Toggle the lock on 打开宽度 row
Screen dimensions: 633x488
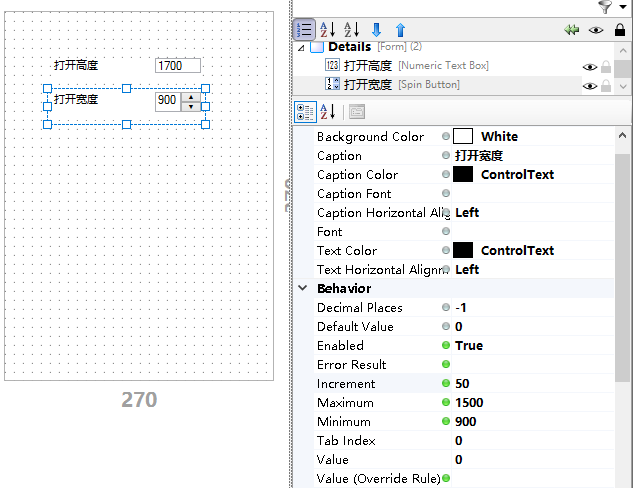click(606, 85)
